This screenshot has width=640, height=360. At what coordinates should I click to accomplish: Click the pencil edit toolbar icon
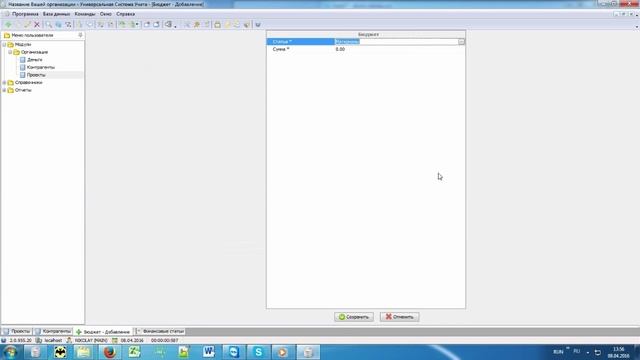click(x=27, y=24)
